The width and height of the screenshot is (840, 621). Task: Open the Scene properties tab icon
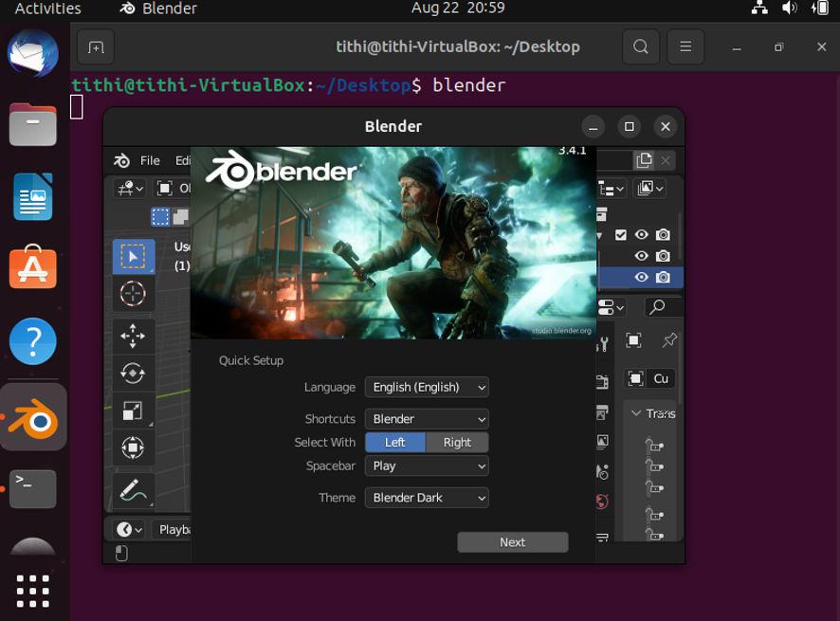(603, 471)
